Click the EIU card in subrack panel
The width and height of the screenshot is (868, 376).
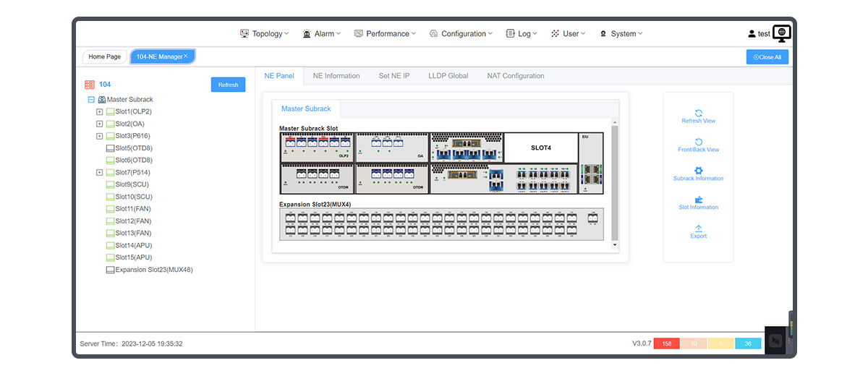coord(591,163)
